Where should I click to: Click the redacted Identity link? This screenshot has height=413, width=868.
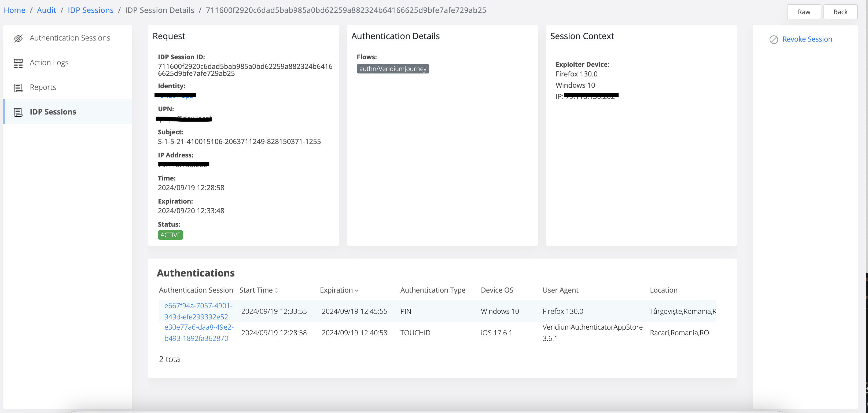tap(175, 95)
